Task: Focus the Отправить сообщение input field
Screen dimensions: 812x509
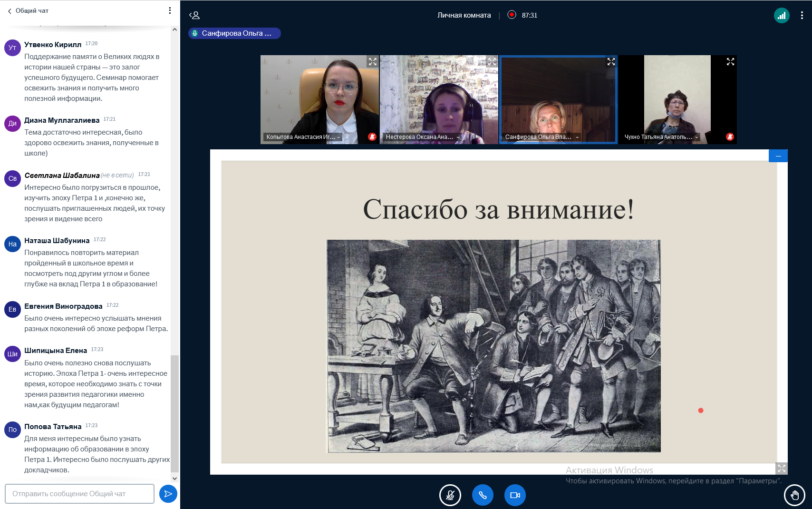Action: point(79,494)
